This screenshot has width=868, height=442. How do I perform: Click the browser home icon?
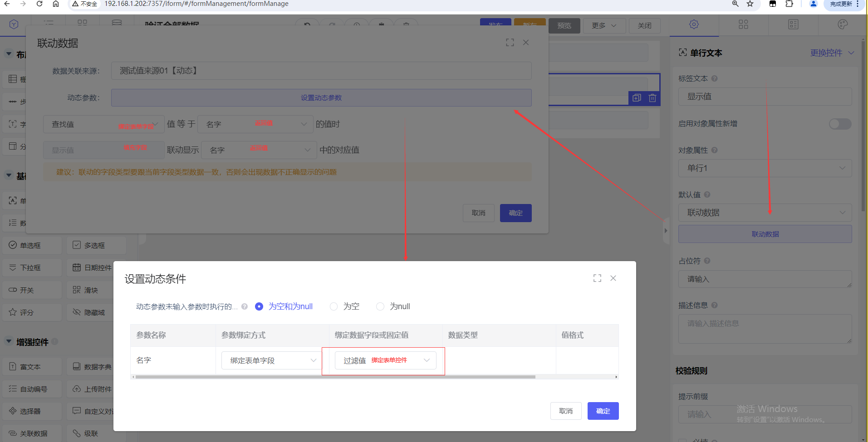tap(56, 4)
